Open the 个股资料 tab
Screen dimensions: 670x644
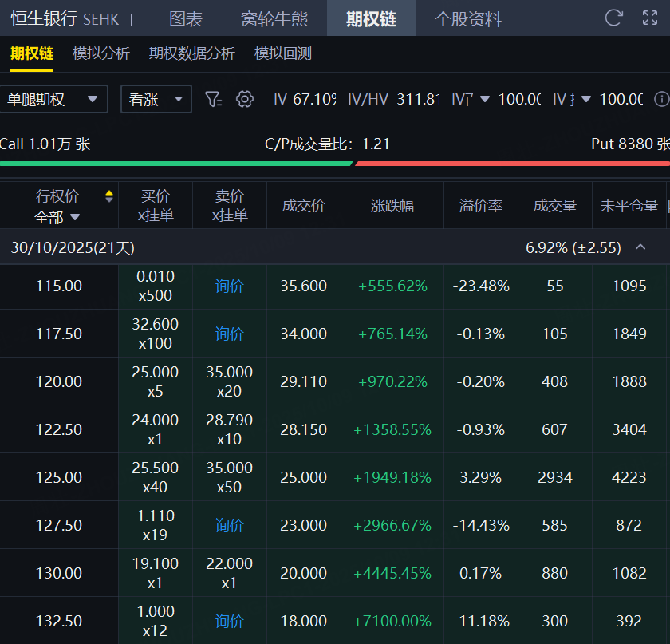click(x=467, y=18)
